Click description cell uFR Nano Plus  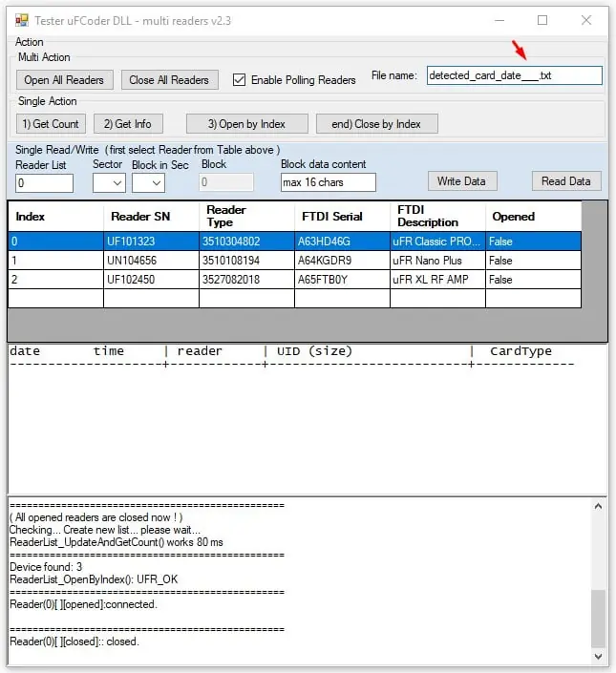tap(437, 260)
